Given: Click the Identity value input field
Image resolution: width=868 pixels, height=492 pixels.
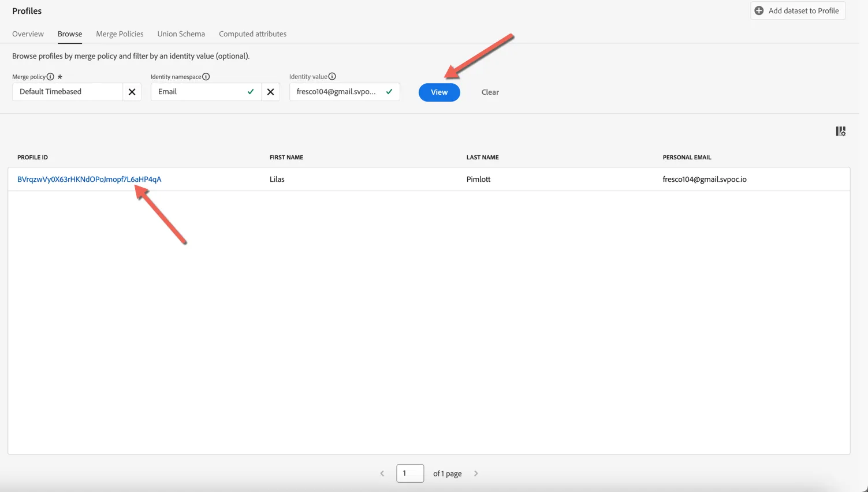Looking at the screenshot, I should (345, 92).
